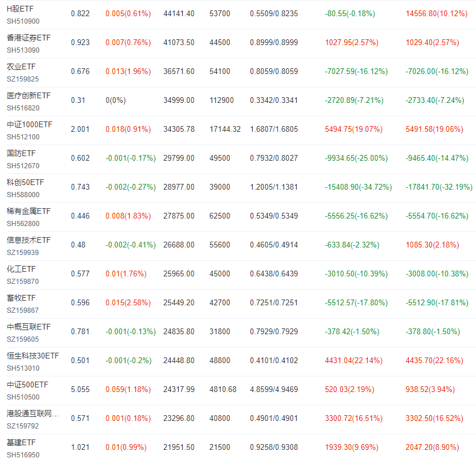The height and width of the screenshot is (462, 476).
Task: Open 化工ETF fund name
Action: 21,269
